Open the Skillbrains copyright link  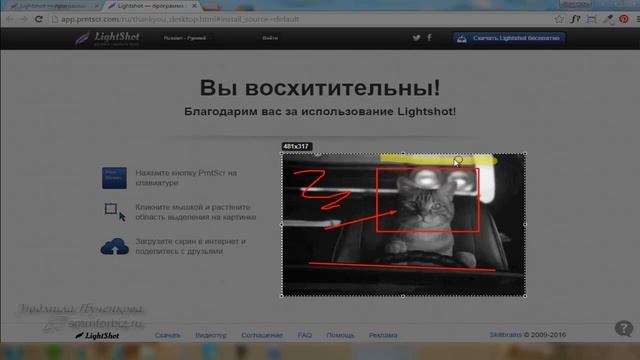(x=505, y=335)
